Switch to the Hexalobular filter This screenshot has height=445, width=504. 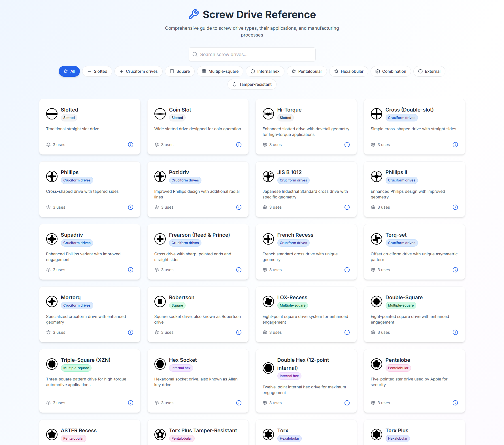348,71
